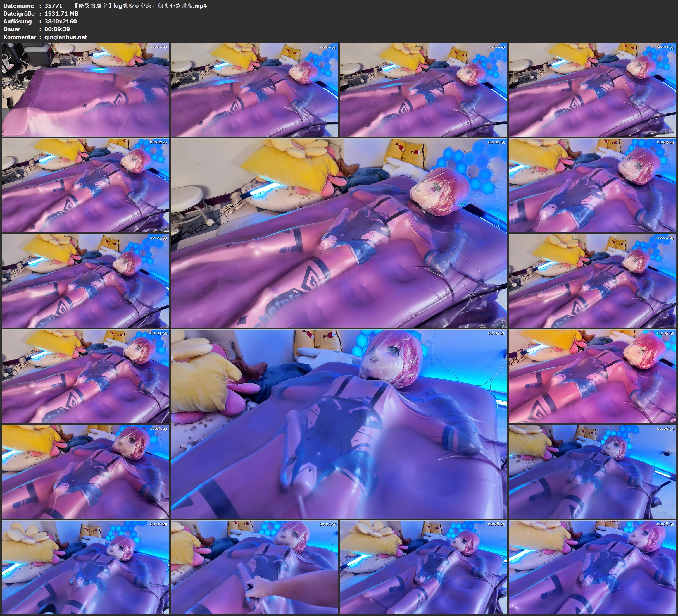Open the last frame at 00:08:59
This screenshot has width=678, height=616.
click(592, 567)
